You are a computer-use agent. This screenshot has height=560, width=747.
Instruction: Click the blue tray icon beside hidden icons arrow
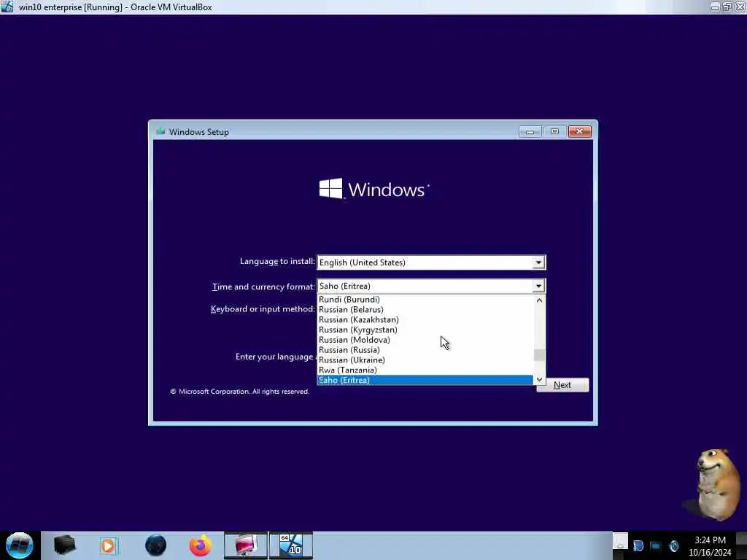638,545
